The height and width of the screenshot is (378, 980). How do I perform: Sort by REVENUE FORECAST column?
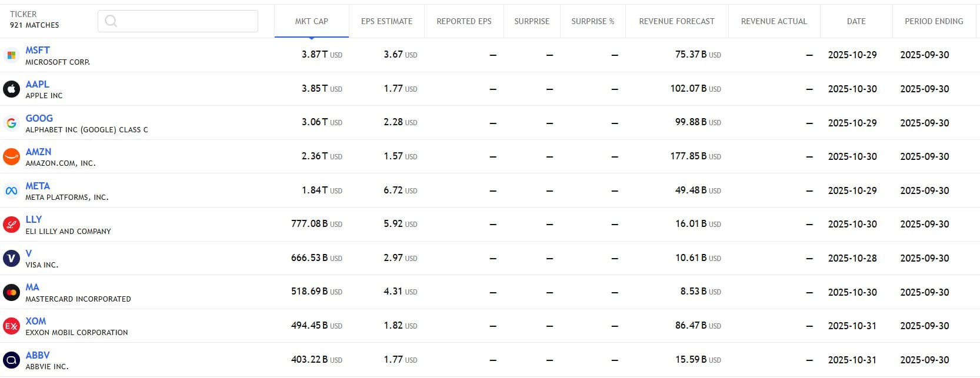[x=676, y=21]
